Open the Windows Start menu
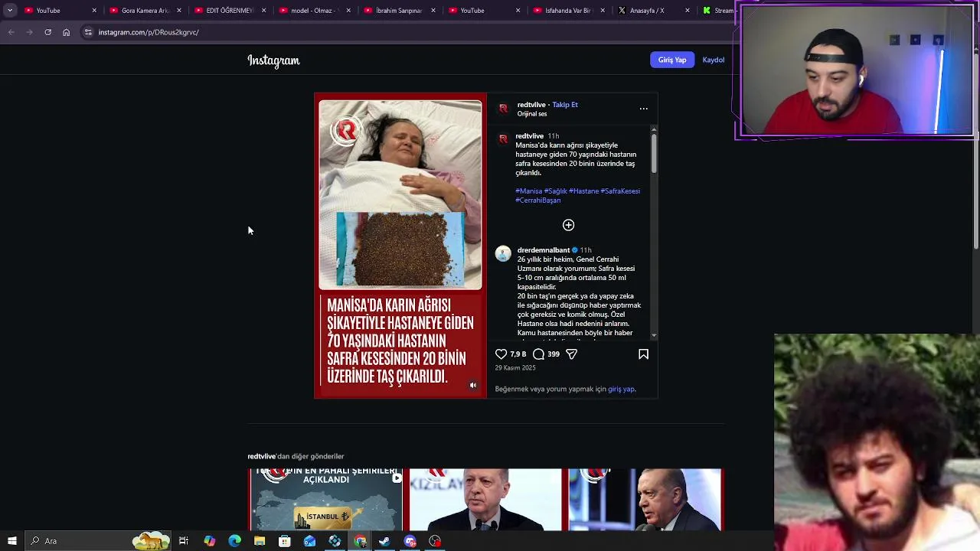Screen dimensions: 980x551 (x=11, y=541)
